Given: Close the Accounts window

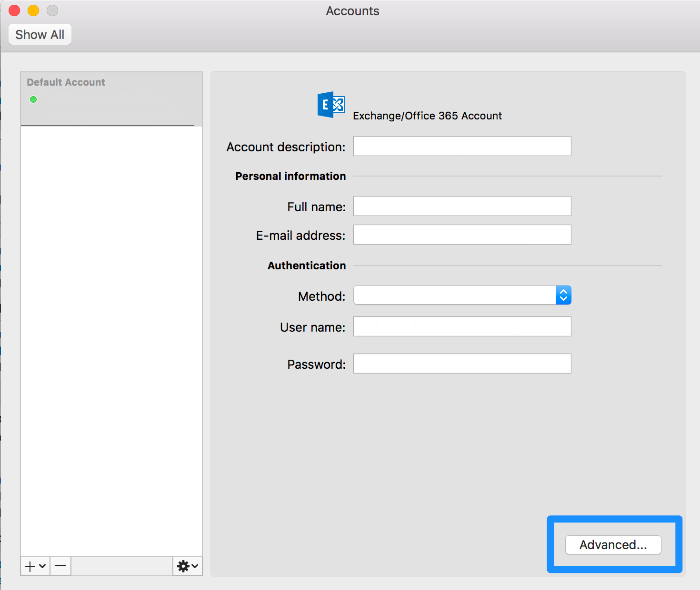Looking at the screenshot, I should tap(14, 10).
